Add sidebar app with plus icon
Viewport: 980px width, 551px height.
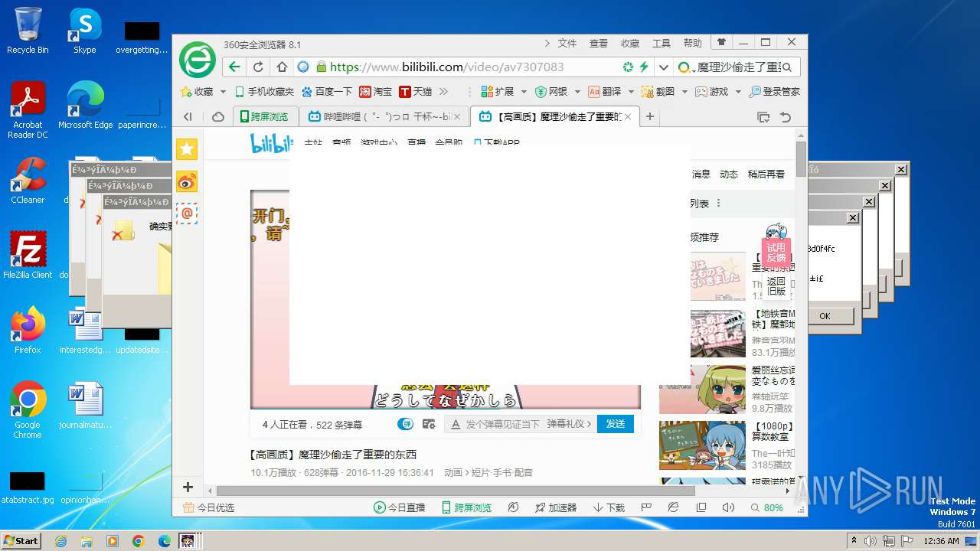[x=188, y=487]
